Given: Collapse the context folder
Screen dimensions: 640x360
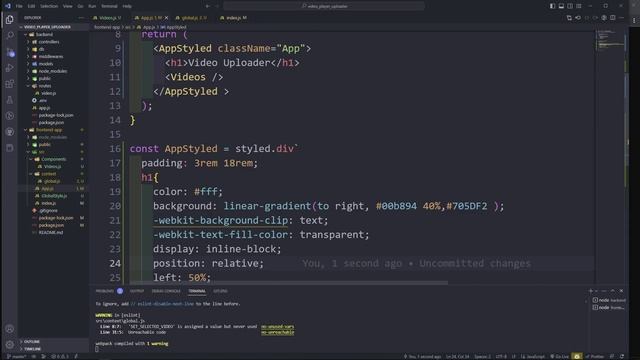Looking at the screenshot, I should [x=53, y=174].
